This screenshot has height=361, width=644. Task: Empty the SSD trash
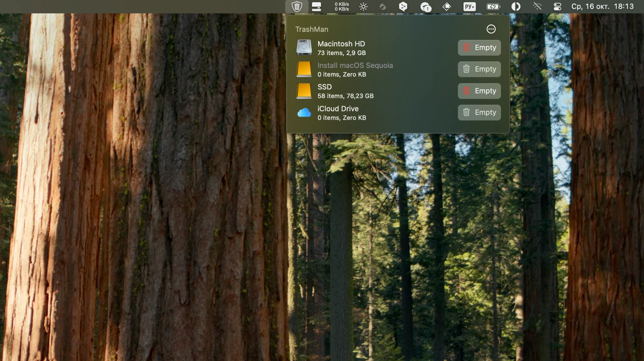(x=479, y=91)
